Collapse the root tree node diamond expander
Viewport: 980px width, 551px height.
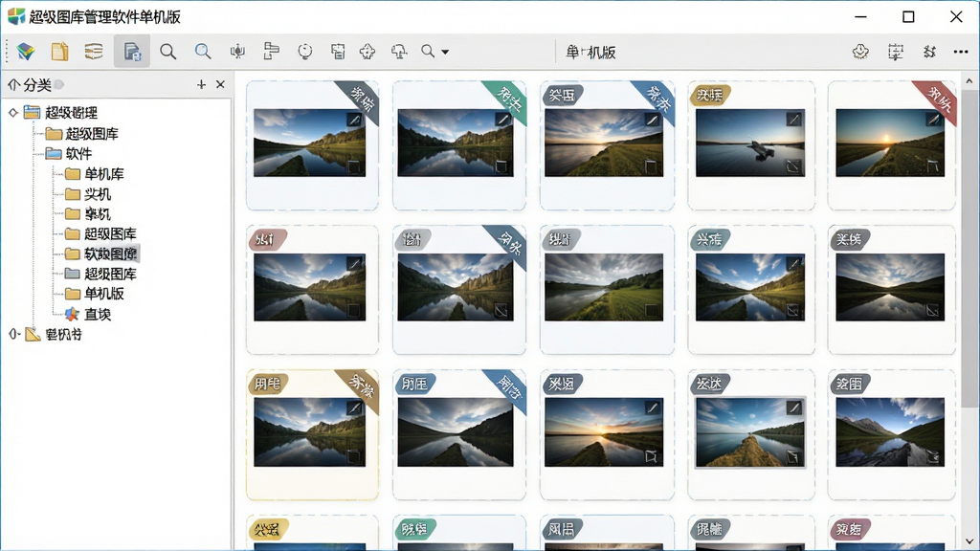pyautogui.click(x=12, y=113)
